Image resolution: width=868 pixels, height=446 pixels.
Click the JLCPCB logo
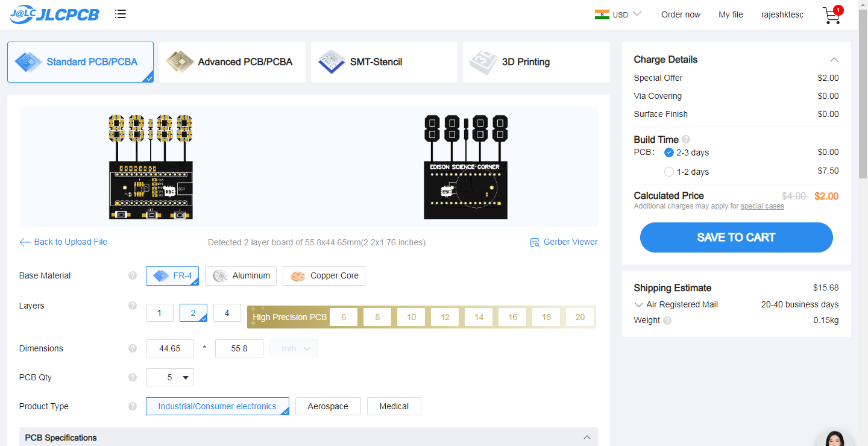pyautogui.click(x=55, y=14)
